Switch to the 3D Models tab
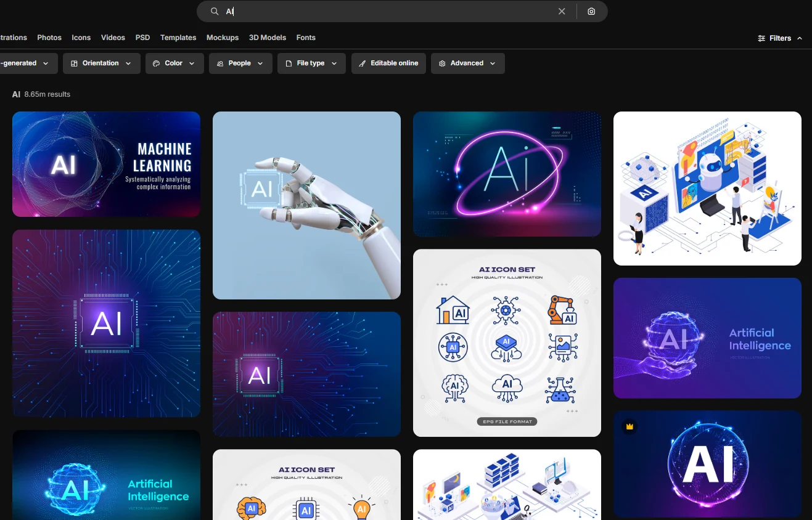Viewport: 812px width, 520px height. [268, 38]
